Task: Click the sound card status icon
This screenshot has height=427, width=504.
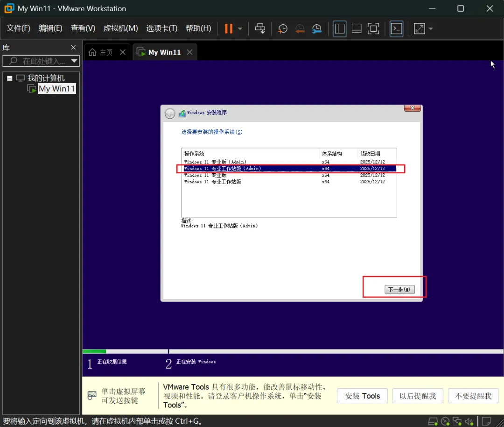Action: click(x=469, y=421)
